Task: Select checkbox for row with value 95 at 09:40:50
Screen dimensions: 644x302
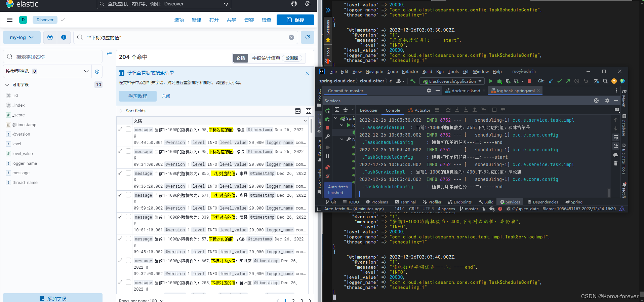Action: (x=128, y=129)
